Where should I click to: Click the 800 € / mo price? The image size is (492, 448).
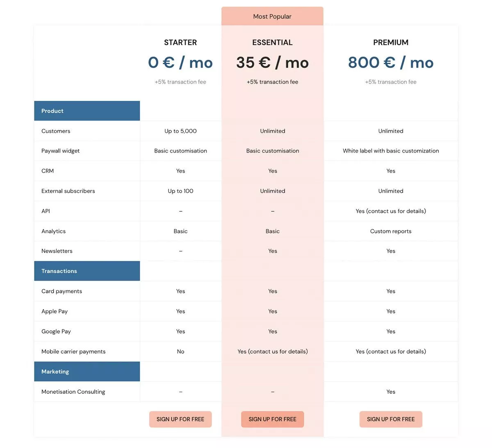point(391,62)
